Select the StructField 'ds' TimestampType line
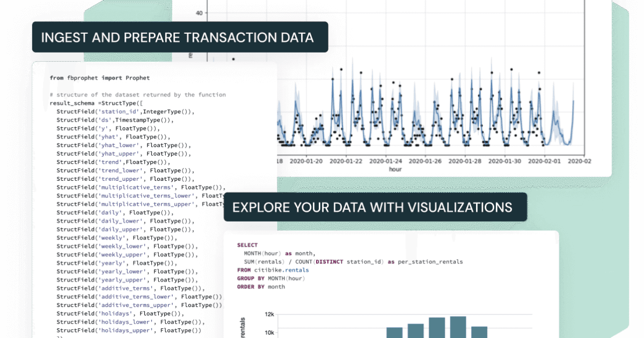The image size is (644, 338). [x=115, y=120]
